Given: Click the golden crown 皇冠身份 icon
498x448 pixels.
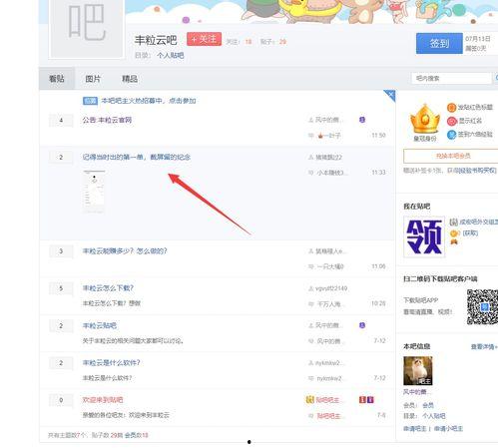Looking at the screenshot, I should tap(425, 119).
